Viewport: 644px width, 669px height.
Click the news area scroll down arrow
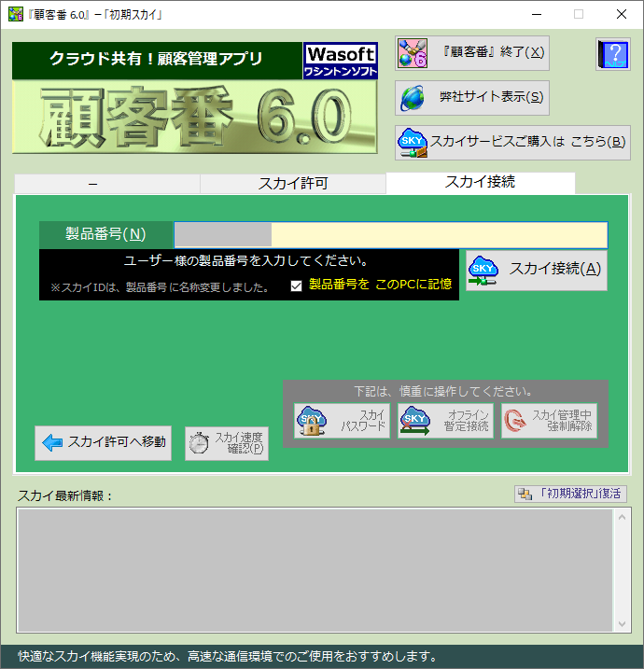click(622, 624)
